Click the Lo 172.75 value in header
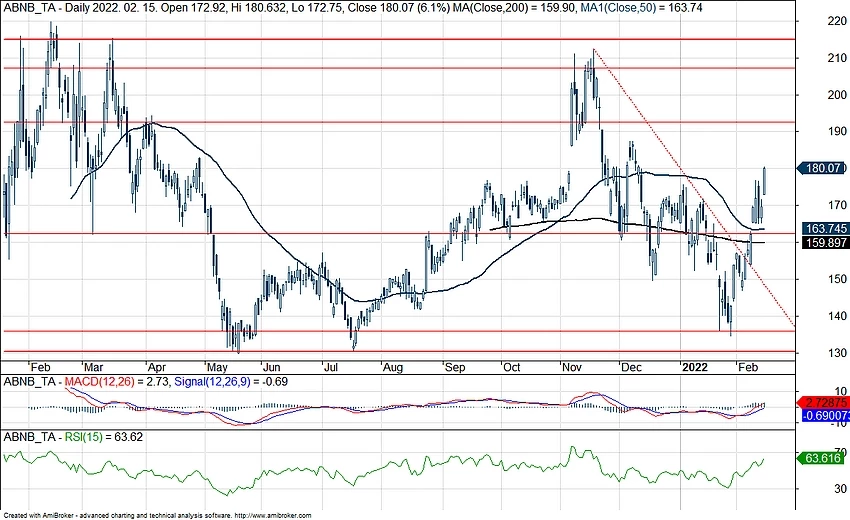The width and height of the screenshot is (850, 520). 316,8
